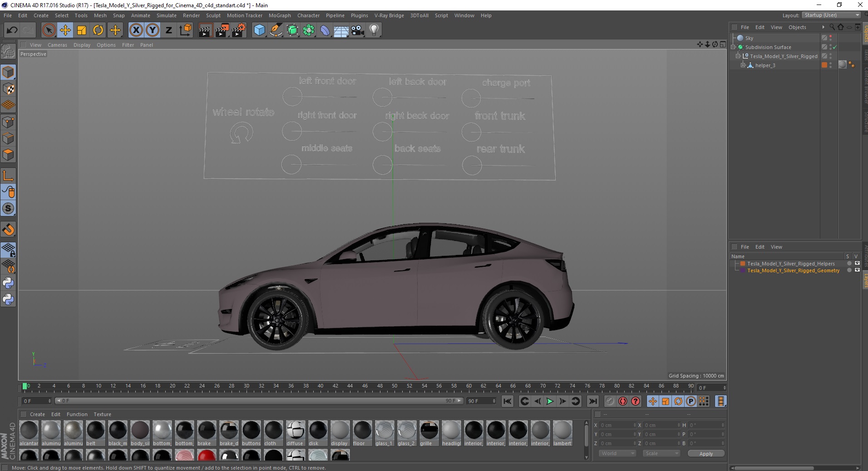Image resolution: width=868 pixels, height=471 pixels.
Task: Click Make Editable icon in sidebar
Action: (x=8, y=52)
